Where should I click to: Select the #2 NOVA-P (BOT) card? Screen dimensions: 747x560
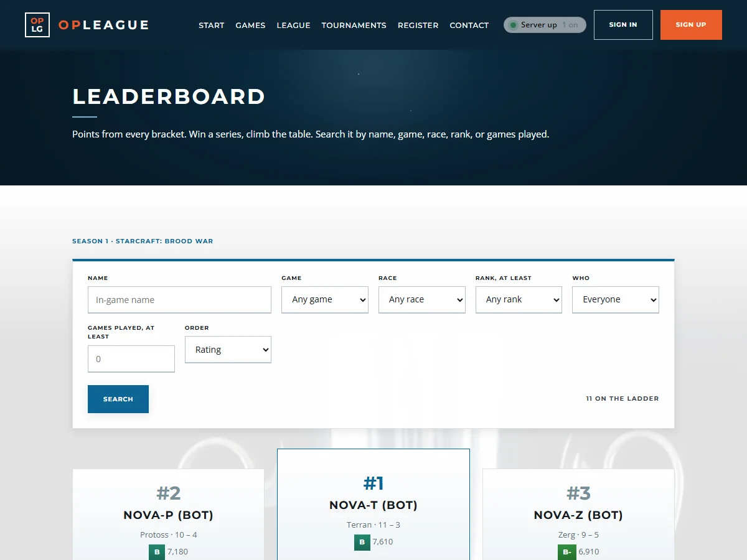168,515
